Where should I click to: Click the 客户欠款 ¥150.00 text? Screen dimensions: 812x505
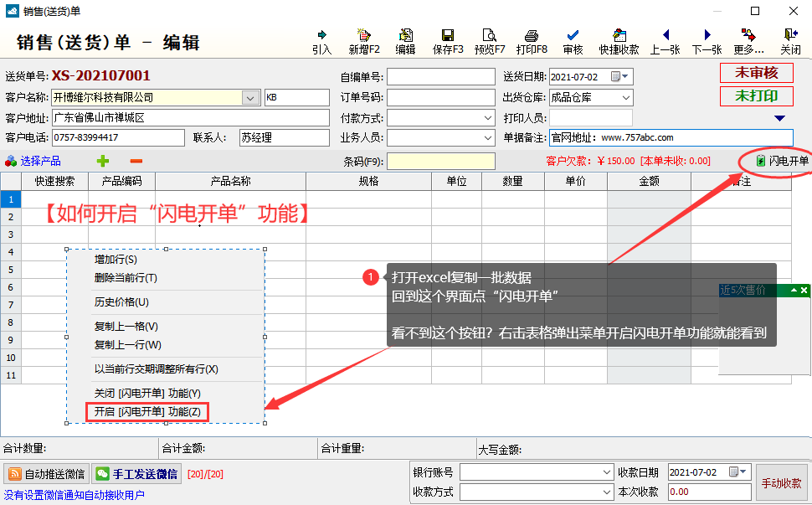point(590,161)
